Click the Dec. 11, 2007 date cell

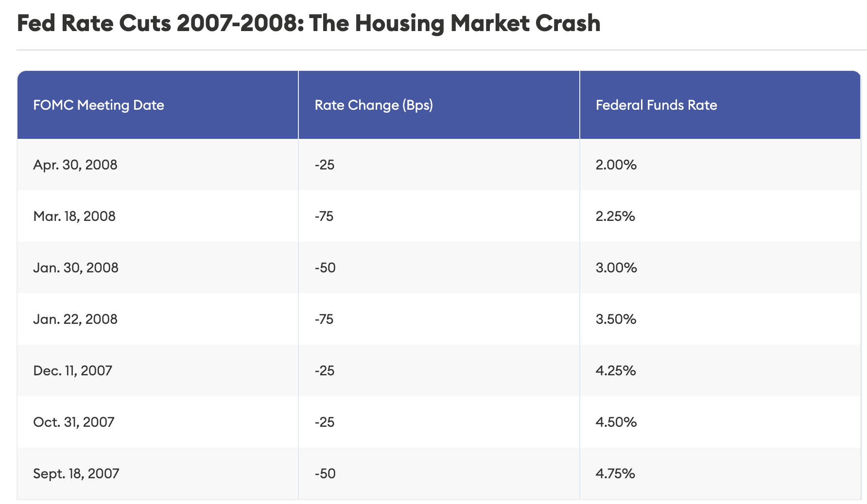point(72,370)
